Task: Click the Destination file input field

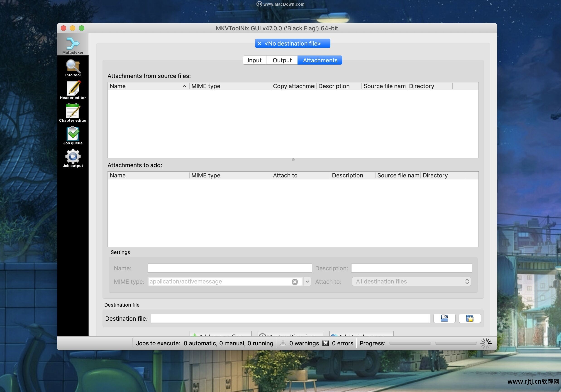Action: 290,319
